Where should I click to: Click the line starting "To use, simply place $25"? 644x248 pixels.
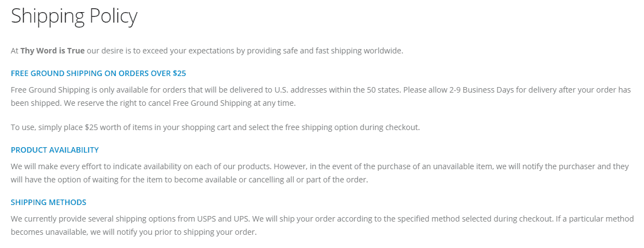(215, 127)
